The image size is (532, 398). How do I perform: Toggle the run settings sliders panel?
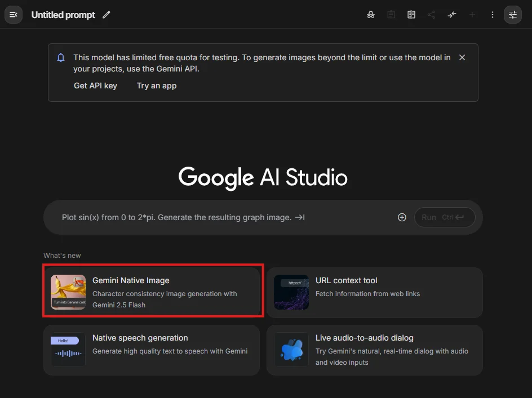pyautogui.click(x=513, y=15)
